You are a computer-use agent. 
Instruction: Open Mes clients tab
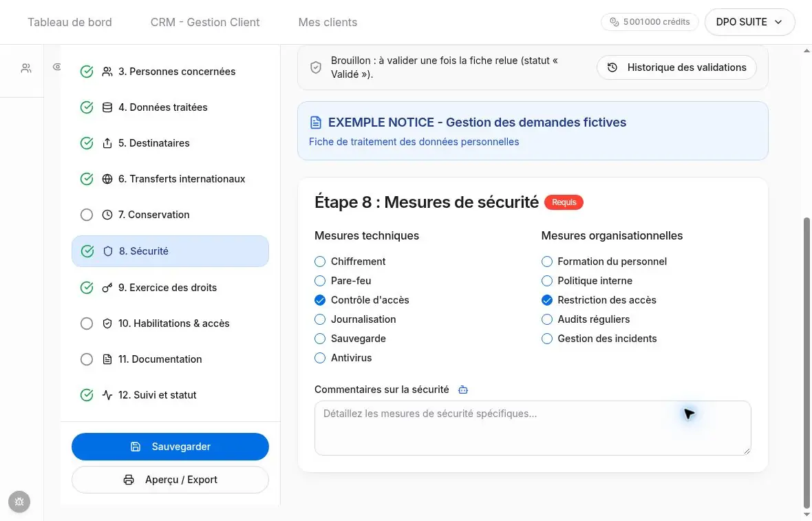click(x=328, y=22)
